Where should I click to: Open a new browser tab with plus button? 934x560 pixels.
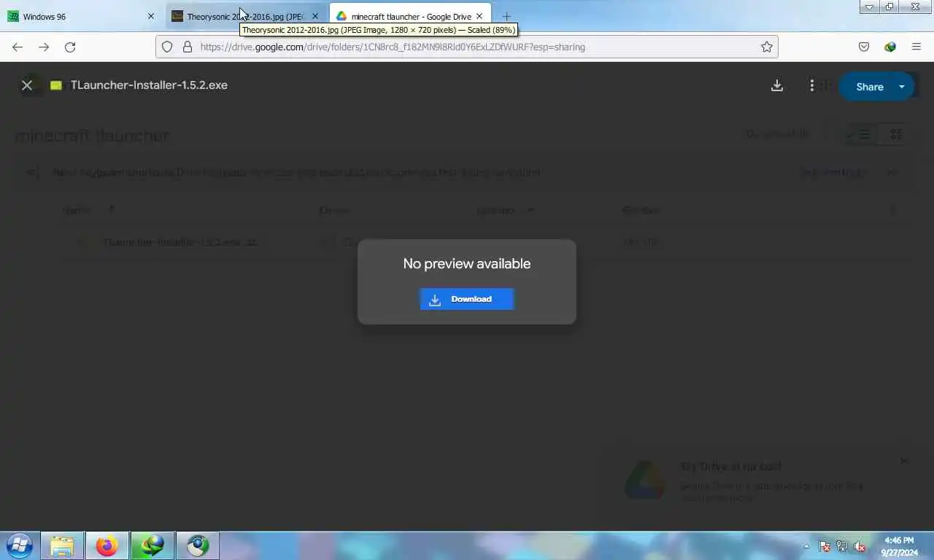click(x=506, y=16)
